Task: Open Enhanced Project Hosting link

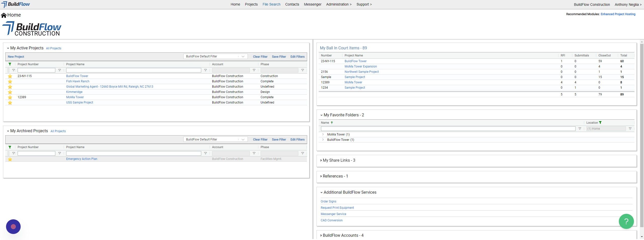Action: tap(618, 14)
